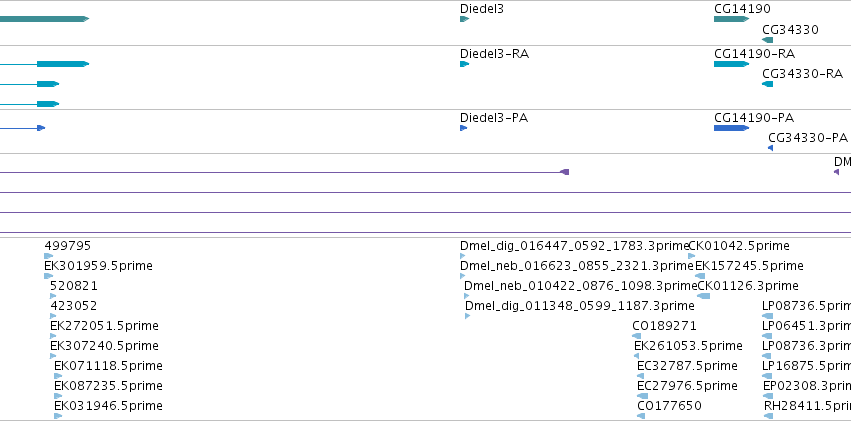Select the CG34330-PA protein label
851x421 pixels.
point(808,138)
